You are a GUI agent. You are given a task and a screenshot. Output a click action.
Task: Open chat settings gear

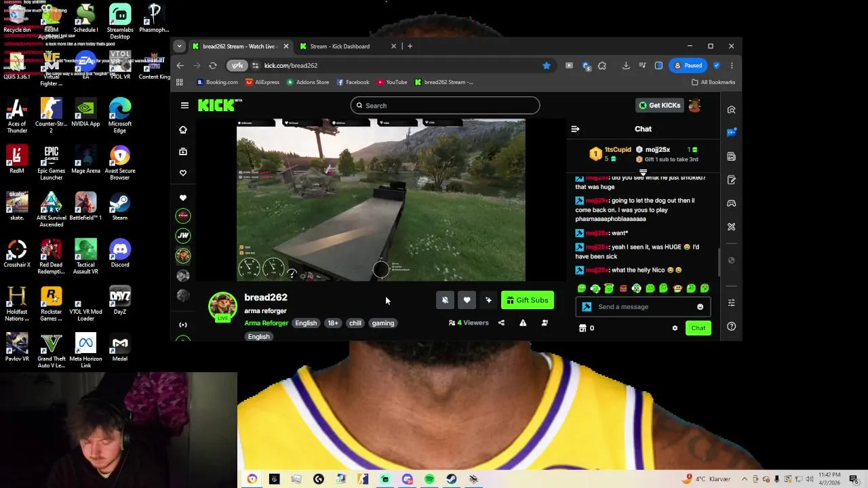(675, 328)
